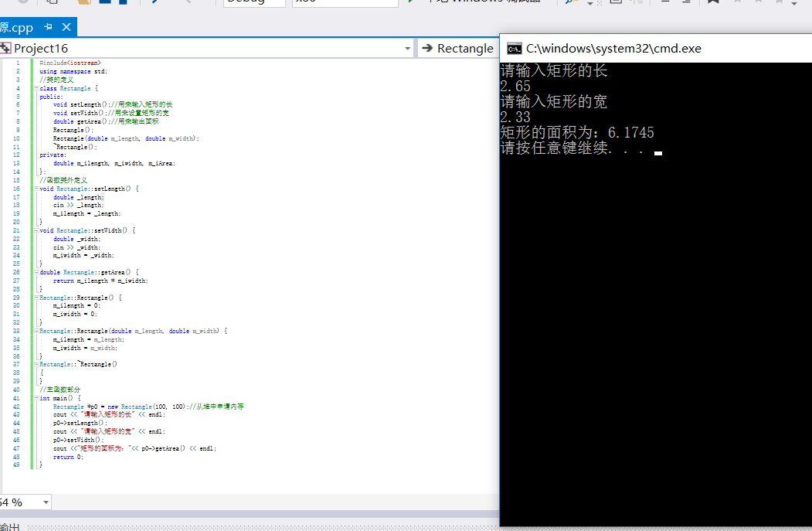Viewport: 812px width, 531px height.
Task: Click the //类的定义 comment line
Action: coord(56,80)
